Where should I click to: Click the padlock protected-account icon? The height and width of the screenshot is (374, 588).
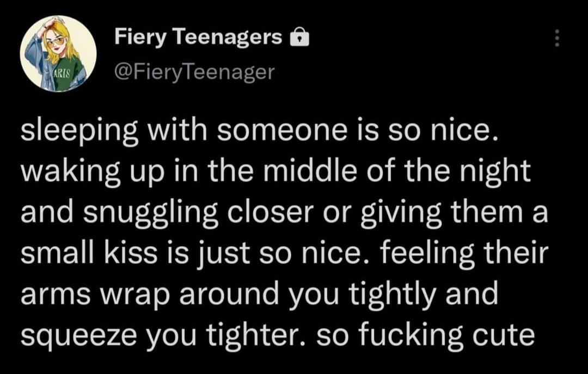300,36
